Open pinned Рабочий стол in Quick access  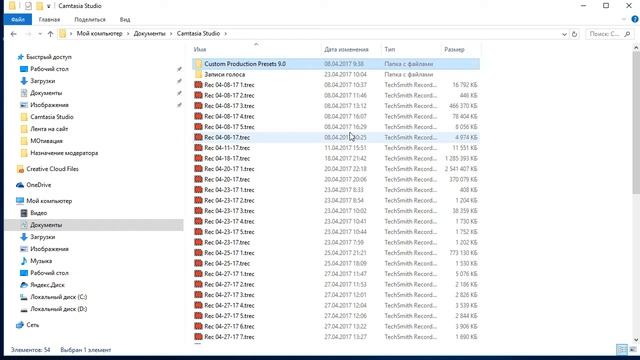coord(49,69)
